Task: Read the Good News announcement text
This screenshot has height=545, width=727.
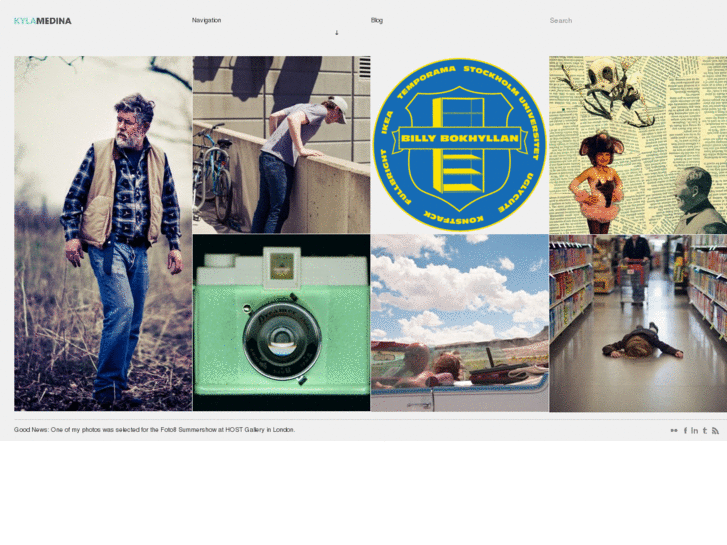Action: coord(154,430)
